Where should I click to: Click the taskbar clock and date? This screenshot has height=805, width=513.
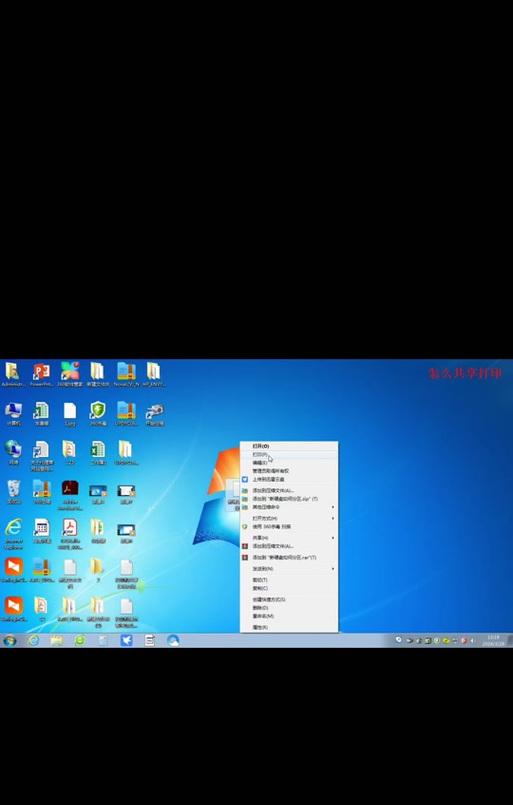tap(492, 640)
